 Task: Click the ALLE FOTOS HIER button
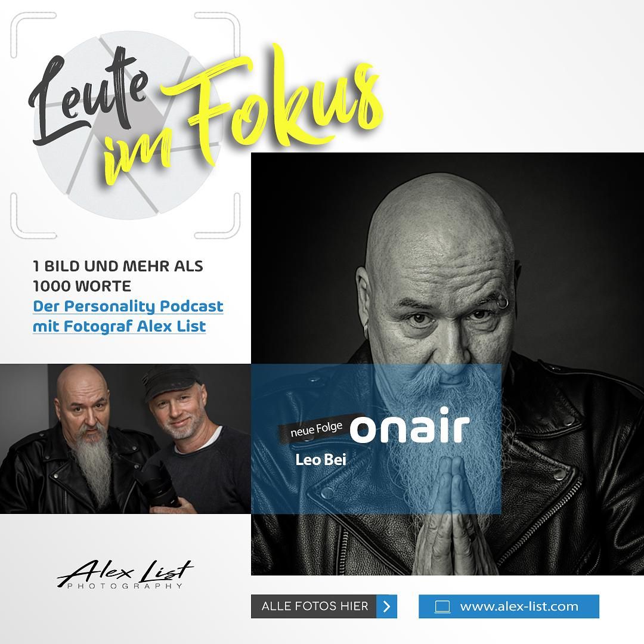coord(324,606)
